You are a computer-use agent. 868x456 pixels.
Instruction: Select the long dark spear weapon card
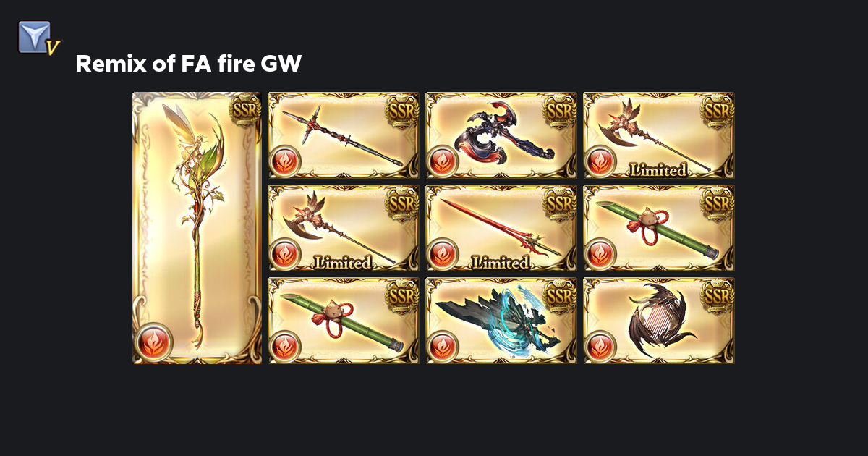point(344,135)
